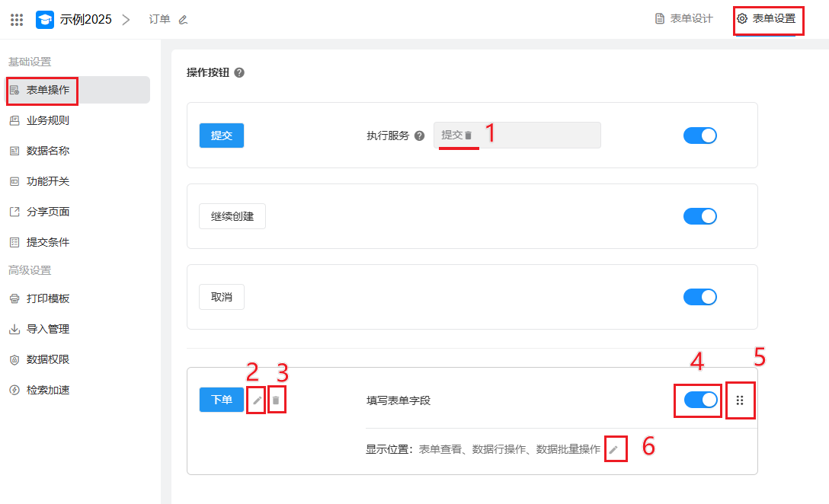Click help icon next to 执行服务
Screen dimensions: 829x504
(419, 136)
